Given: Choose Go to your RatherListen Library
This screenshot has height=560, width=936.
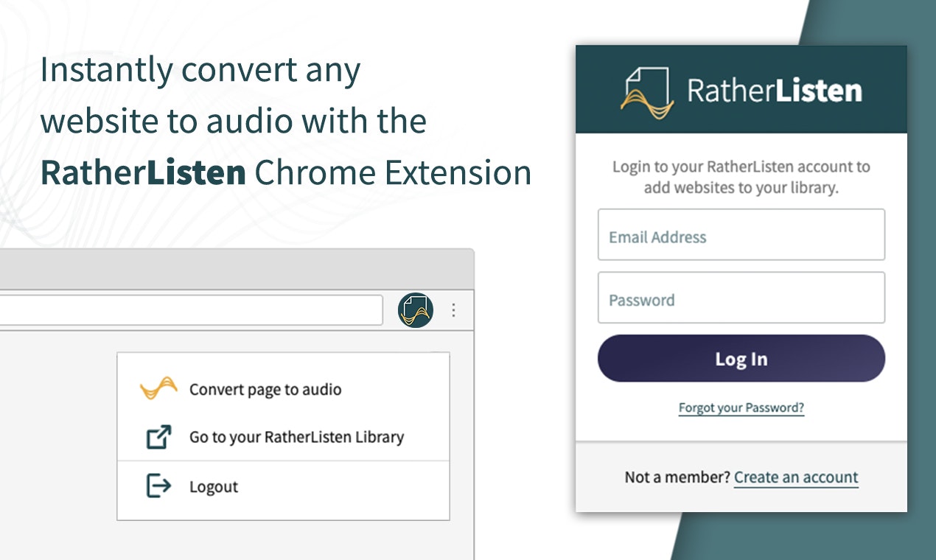Looking at the screenshot, I should tap(297, 436).
